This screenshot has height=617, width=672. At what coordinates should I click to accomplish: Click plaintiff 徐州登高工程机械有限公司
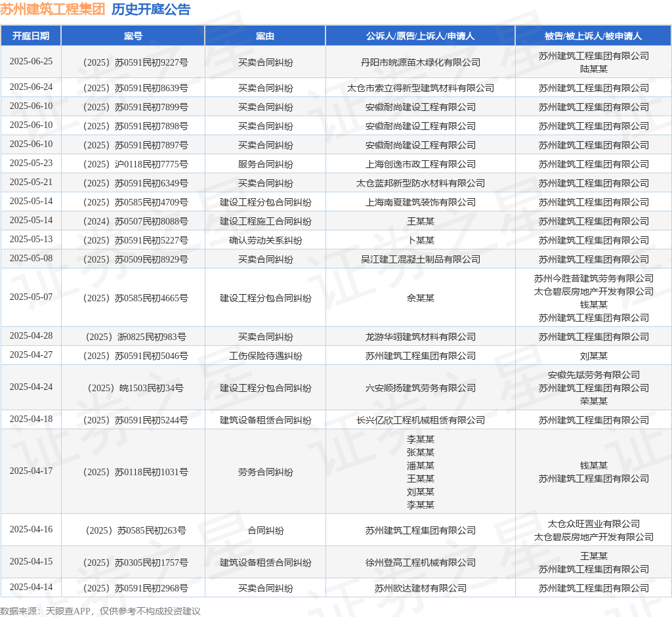coord(421,563)
